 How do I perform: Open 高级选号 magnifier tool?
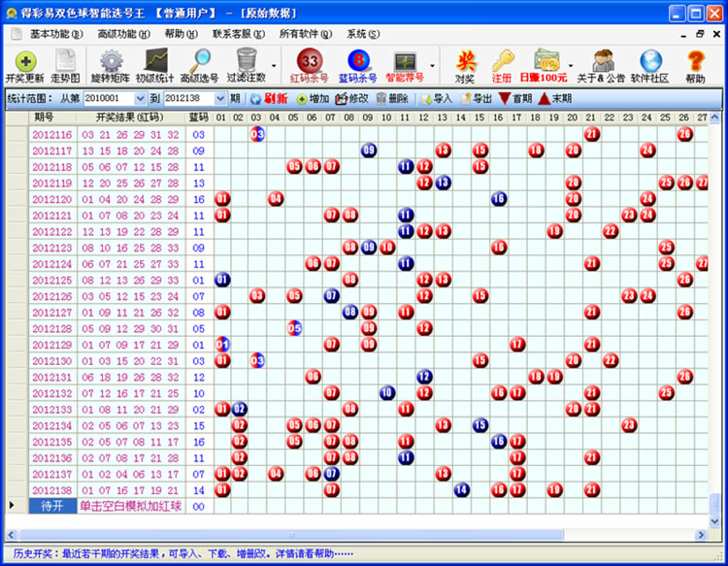pos(200,66)
